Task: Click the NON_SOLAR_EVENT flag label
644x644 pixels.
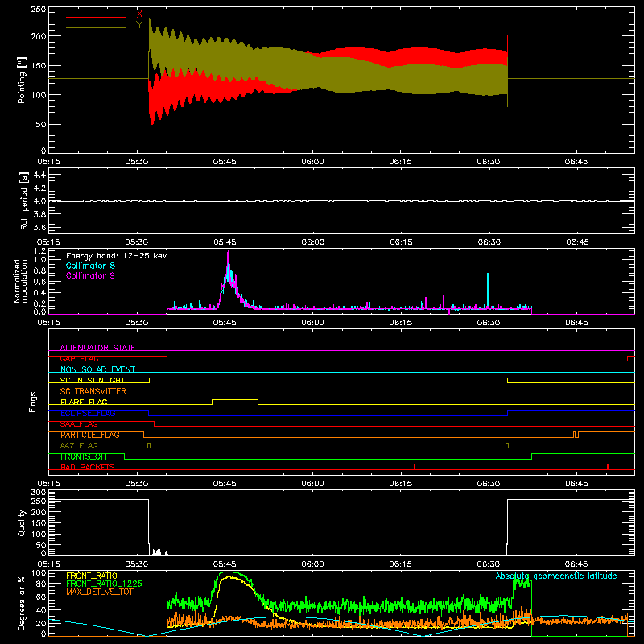Action: coord(97,369)
